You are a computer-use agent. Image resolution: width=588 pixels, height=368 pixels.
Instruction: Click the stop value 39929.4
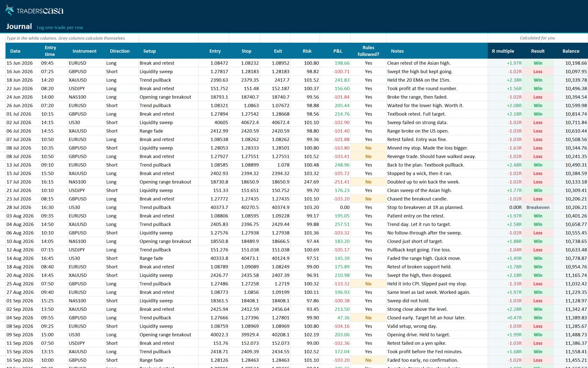[250, 335]
